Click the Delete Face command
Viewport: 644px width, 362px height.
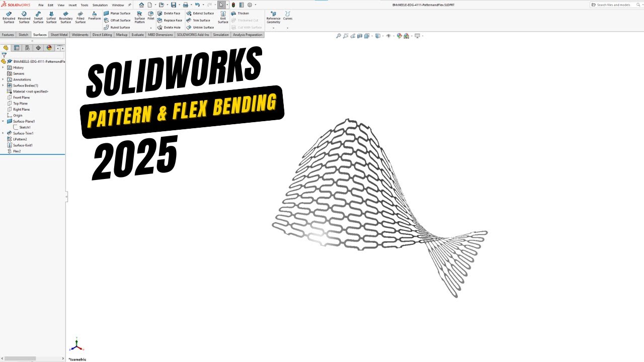[169, 14]
